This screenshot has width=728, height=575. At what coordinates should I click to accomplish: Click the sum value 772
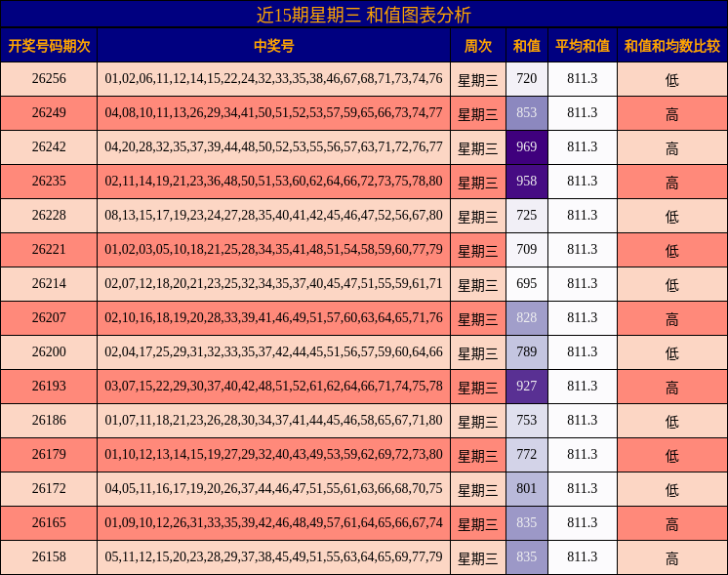coord(527,454)
